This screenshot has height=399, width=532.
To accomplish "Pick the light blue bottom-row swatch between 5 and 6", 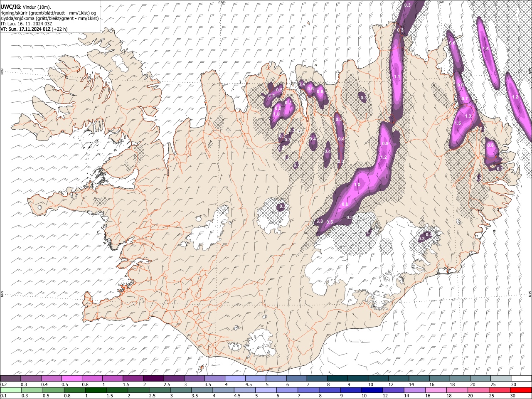I will click(x=266, y=390).
